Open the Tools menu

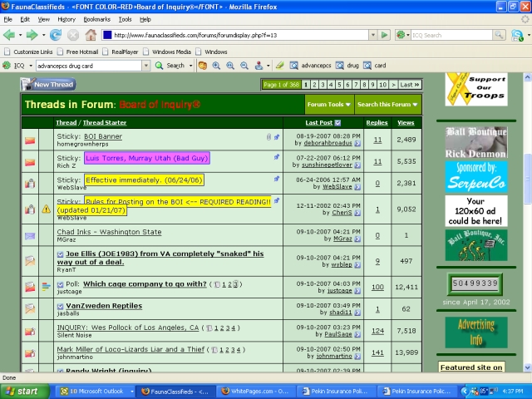(x=125, y=19)
